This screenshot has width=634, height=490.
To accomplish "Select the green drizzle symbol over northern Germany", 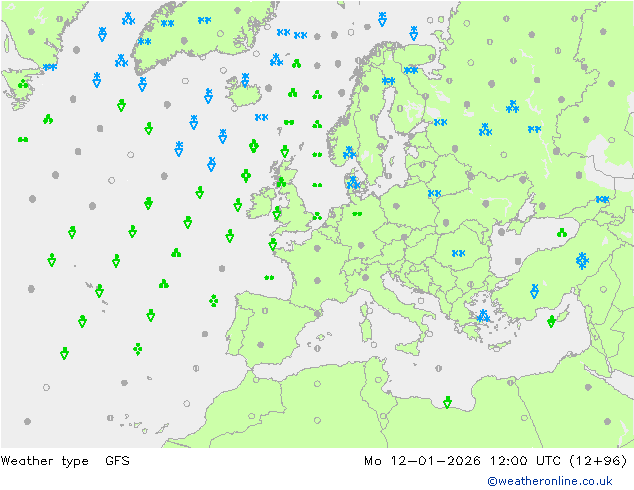I will 357,213.
